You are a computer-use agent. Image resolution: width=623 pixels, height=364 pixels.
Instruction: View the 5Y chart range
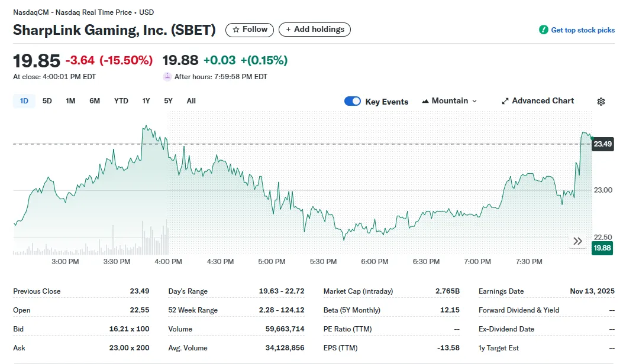[x=169, y=101]
